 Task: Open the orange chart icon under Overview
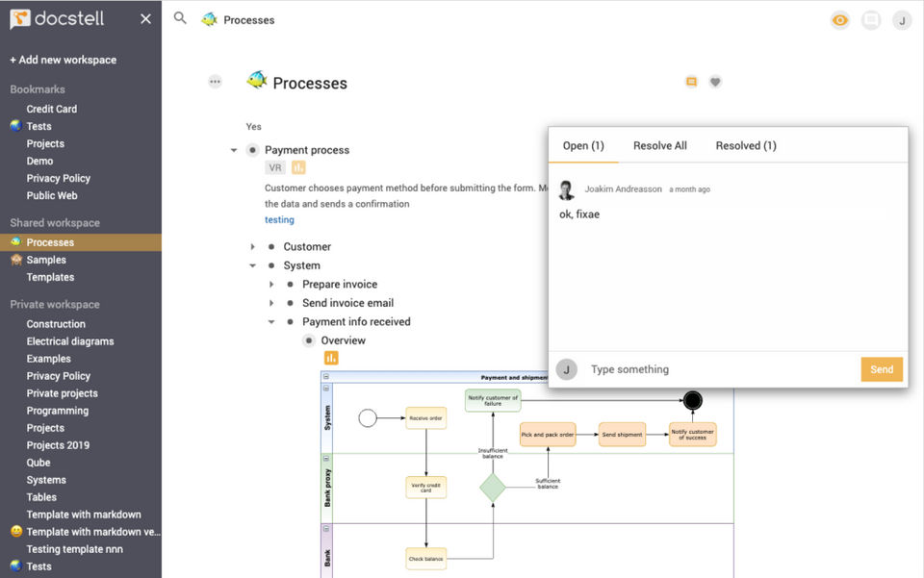tap(331, 358)
